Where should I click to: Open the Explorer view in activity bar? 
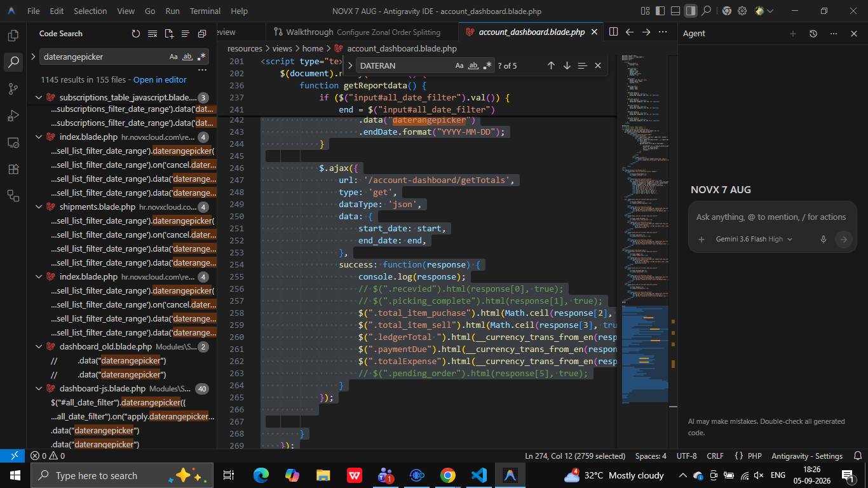pyautogui.click(x=13, y=36)
